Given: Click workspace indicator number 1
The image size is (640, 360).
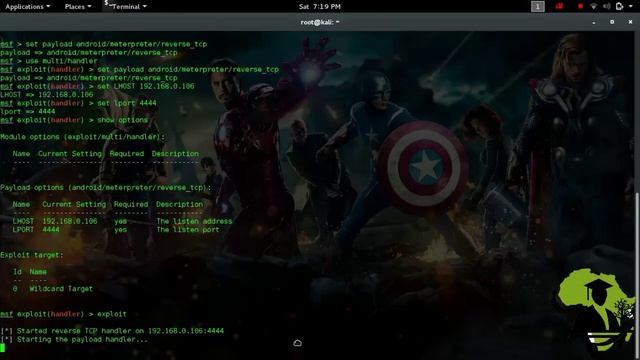Looking at the screenshot, I should point(538,7).
